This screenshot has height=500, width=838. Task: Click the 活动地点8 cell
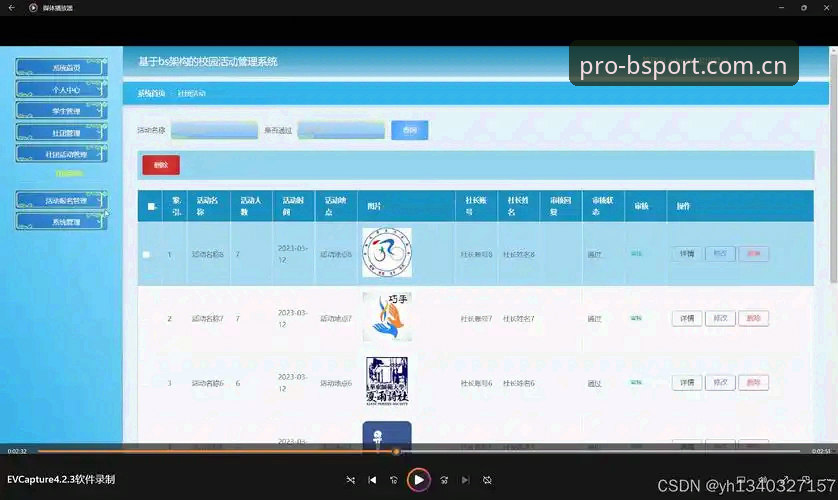coord(336,255)
